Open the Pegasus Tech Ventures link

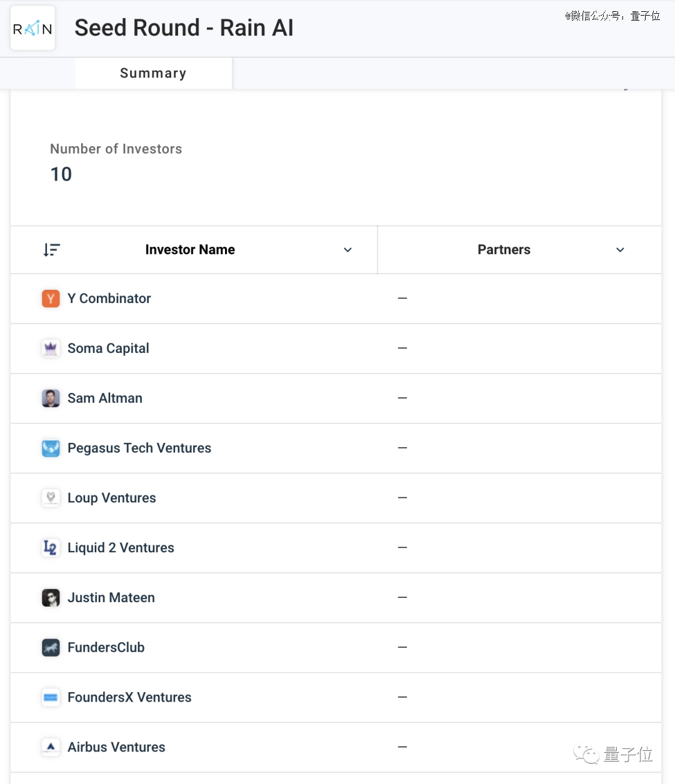pyautogui.click(x=139, y=449)
